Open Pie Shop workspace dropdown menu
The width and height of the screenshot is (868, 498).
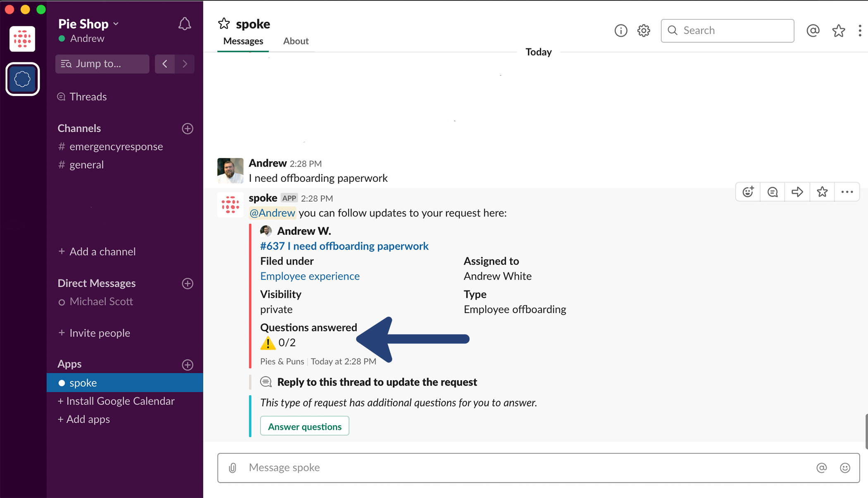point(88,24)
